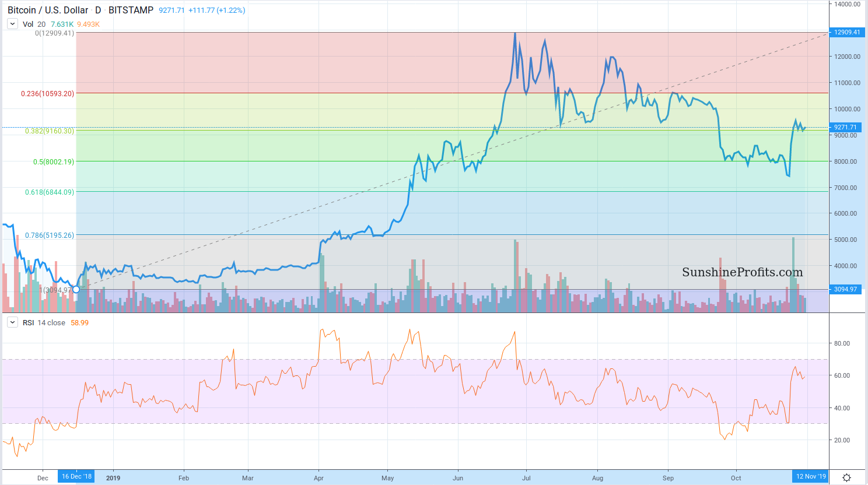Select the 0.786(5195.26) Fibonacci level label
The height and width of the screenshot is (485, 868).
(x=50, y=236)
